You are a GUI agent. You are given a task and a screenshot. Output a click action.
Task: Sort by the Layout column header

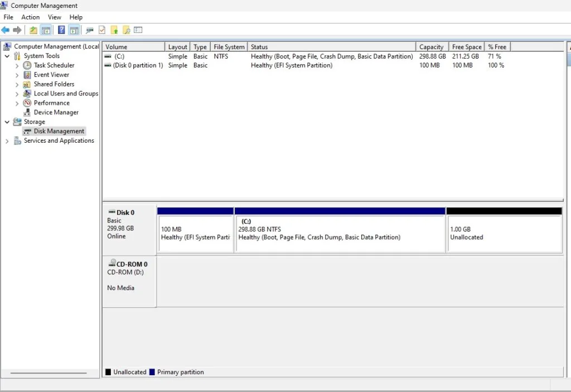point(177,47)
